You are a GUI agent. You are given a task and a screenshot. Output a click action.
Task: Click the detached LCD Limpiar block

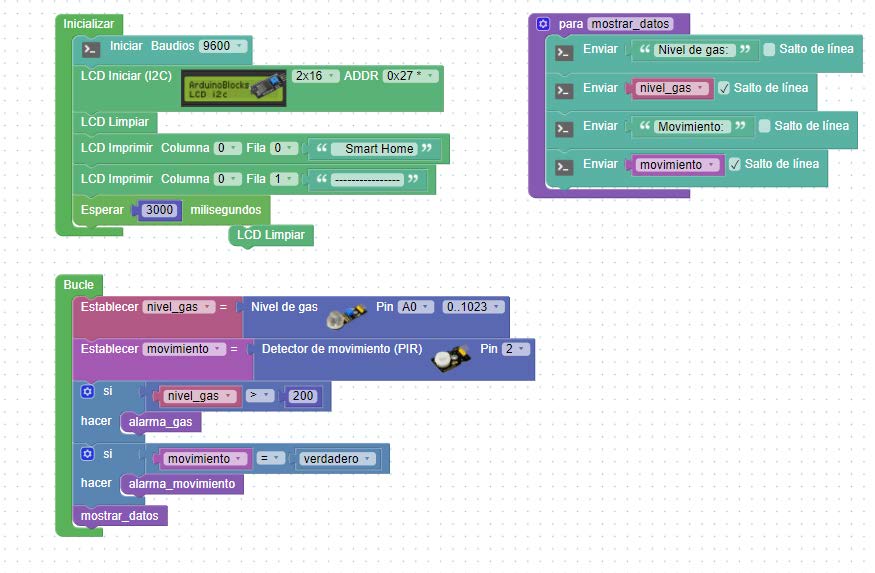click(271, 235)
